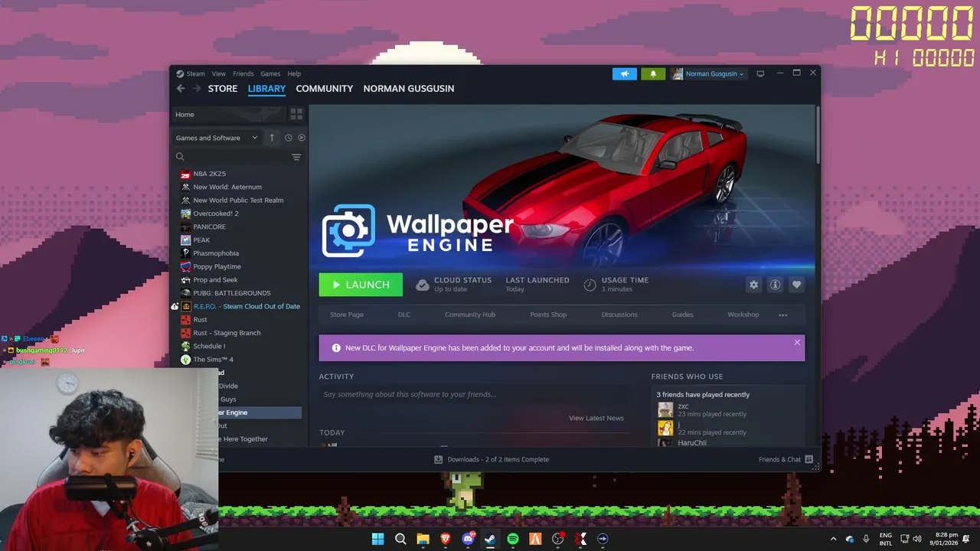This screenshot has height=551, width=980.
Task: Open the View menu
Action: [219, 73]
